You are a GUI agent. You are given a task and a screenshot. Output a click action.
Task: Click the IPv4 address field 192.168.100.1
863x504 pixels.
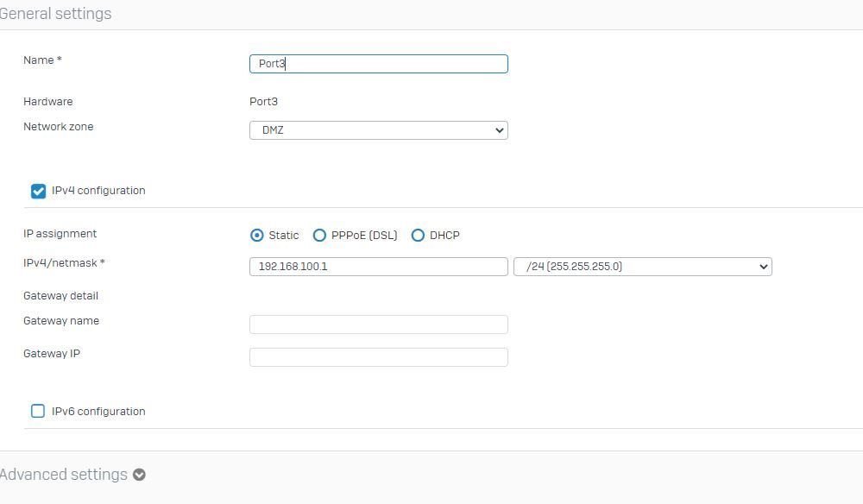379,267
